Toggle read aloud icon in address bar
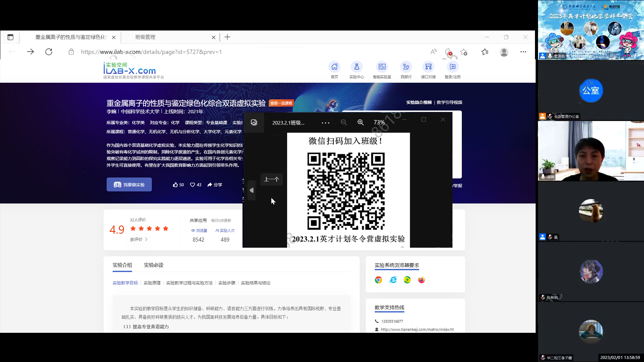644x362 pixels. pos(434,52)
